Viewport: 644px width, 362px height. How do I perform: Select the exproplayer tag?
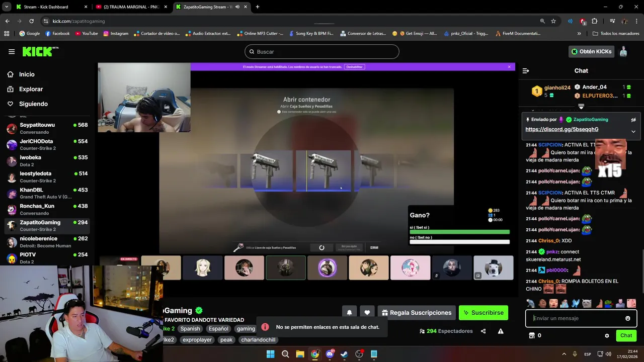[197, 340]
